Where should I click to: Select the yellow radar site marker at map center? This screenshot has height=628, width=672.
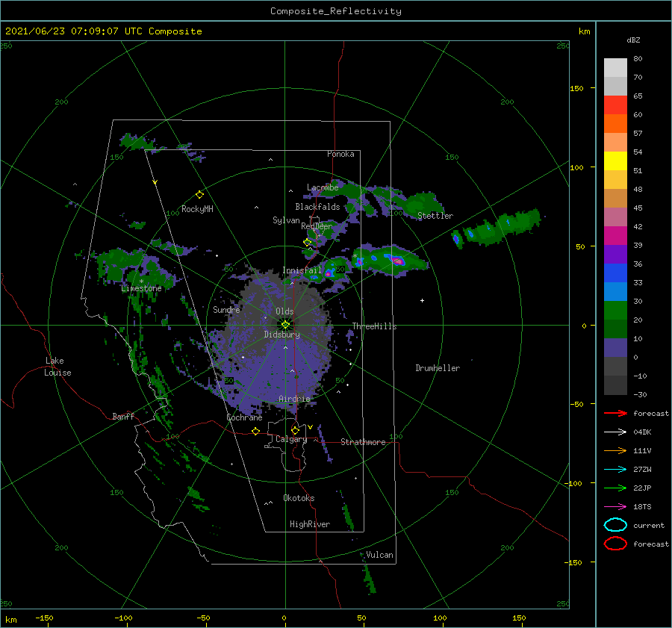[x=285, y=325]
